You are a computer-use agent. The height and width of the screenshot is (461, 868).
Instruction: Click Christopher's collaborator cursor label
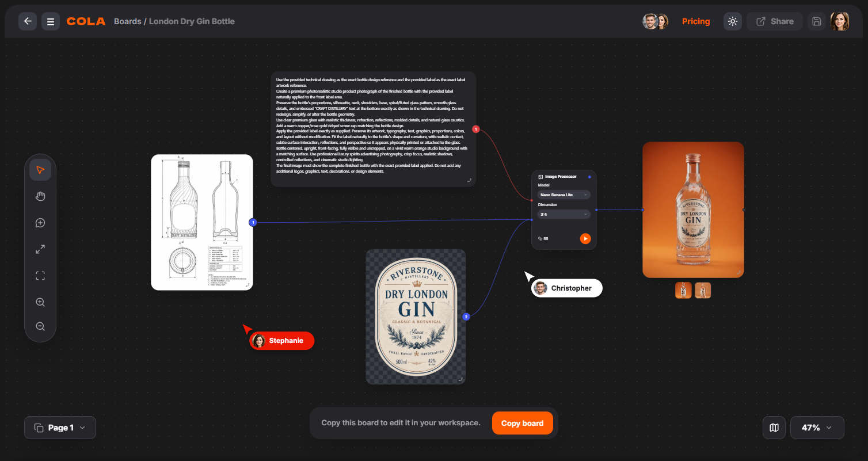coord(566,288)
